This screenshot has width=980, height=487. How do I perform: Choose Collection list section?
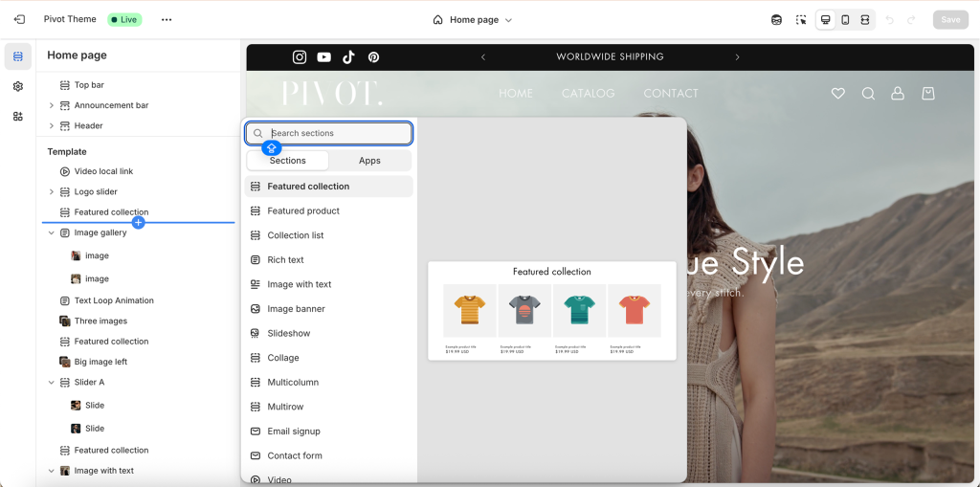(329, 235)
